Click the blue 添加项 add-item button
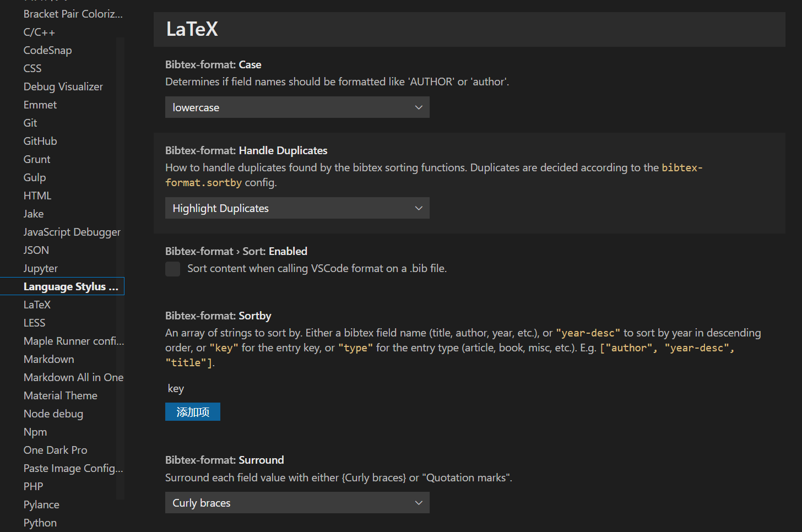The width and height of the screenshot is (802, 532). click(193, 412)
